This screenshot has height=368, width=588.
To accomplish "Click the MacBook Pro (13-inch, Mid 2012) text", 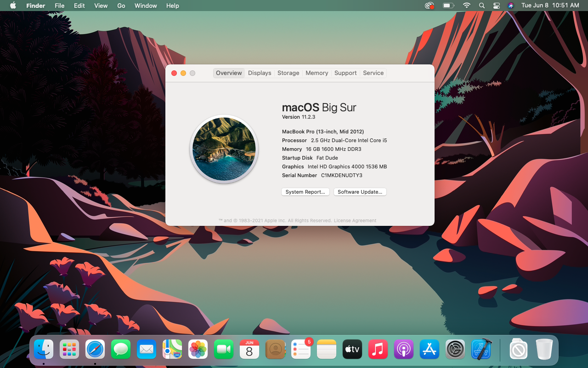I will [x=323, y=132].
